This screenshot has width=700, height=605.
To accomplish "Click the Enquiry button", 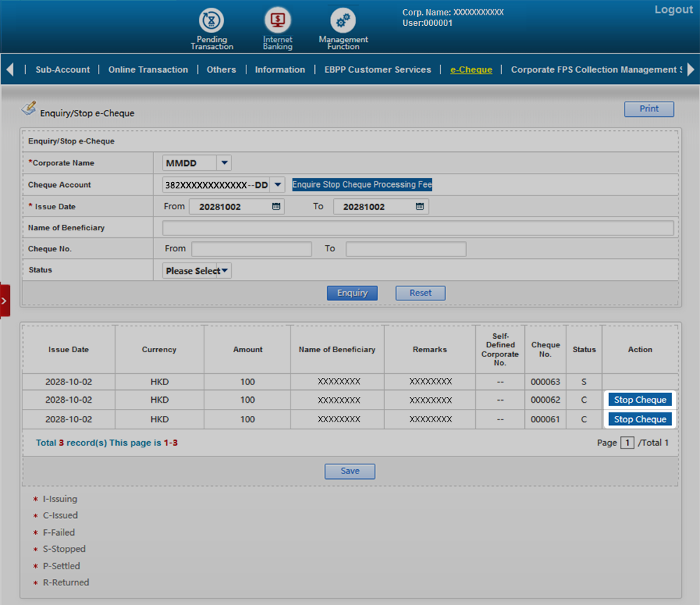I will tap(352, 293).
